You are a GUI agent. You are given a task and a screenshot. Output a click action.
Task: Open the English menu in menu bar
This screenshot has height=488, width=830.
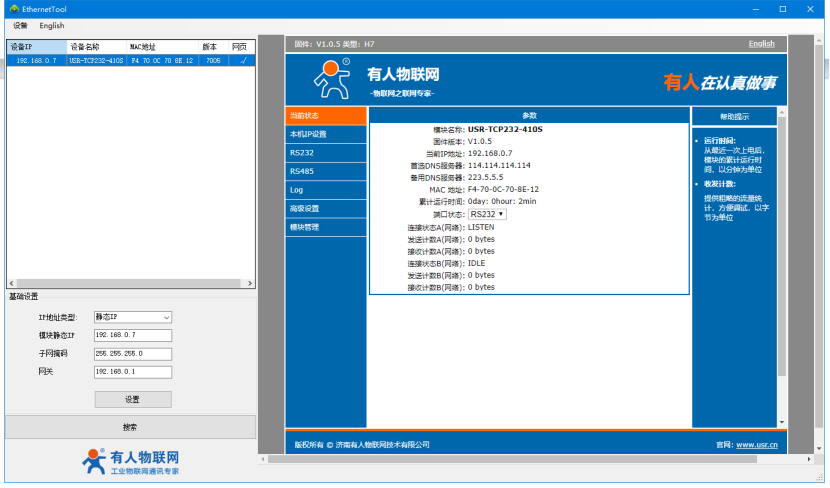52,25
